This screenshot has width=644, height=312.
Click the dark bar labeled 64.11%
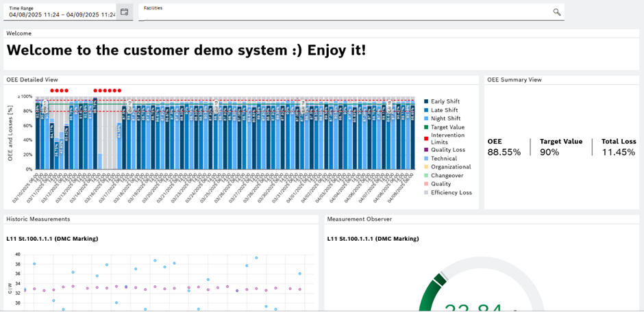click(52, 144)
